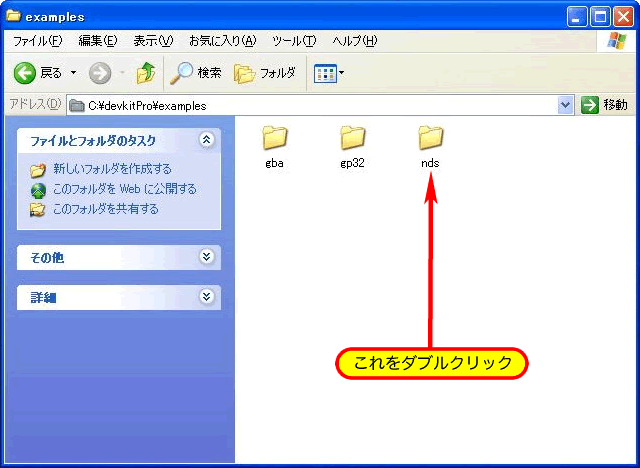Select the gba folder icon
This screenshot has height=468, width=640.
(x=275, y=138)
